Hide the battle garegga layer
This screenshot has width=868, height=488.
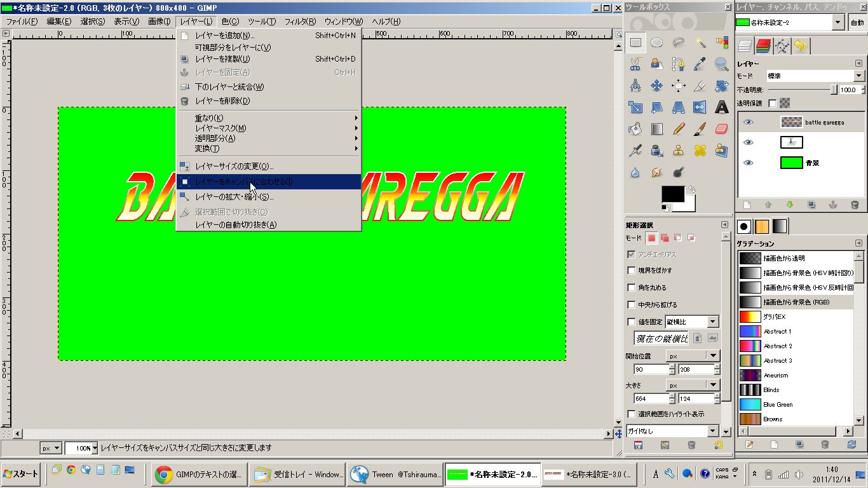click(749, 122)
